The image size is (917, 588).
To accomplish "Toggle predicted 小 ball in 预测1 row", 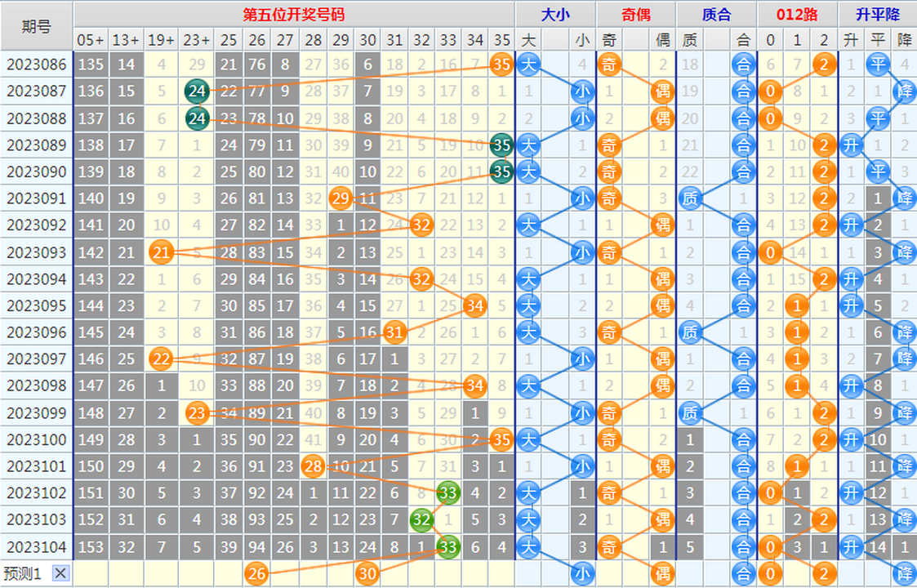I will coord(582,574).
